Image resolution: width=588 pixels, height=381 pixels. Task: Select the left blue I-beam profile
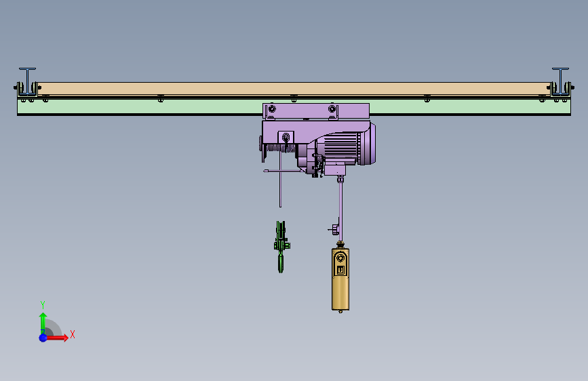(x=27, y=81)
